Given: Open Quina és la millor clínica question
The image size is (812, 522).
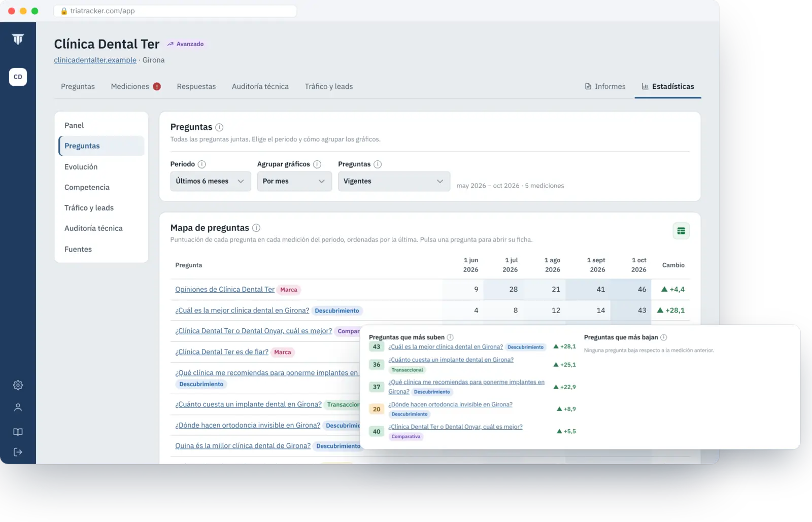Looking at the screenshot, I should click(x=243, y=446).
